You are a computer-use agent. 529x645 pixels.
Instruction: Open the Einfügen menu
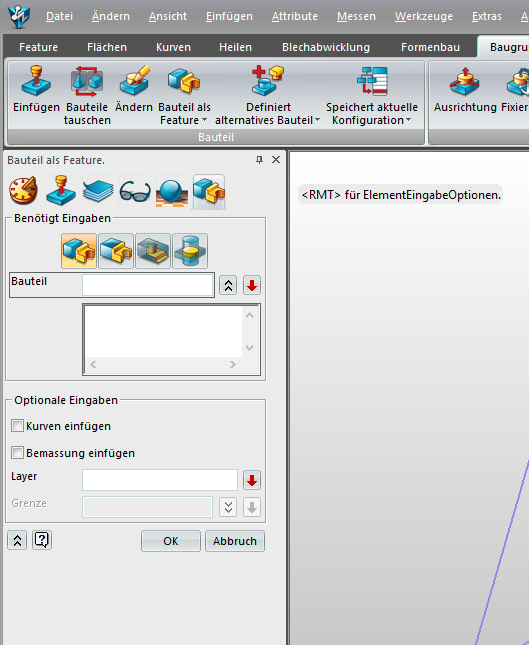pyautogui.click(x=229, y=16)
